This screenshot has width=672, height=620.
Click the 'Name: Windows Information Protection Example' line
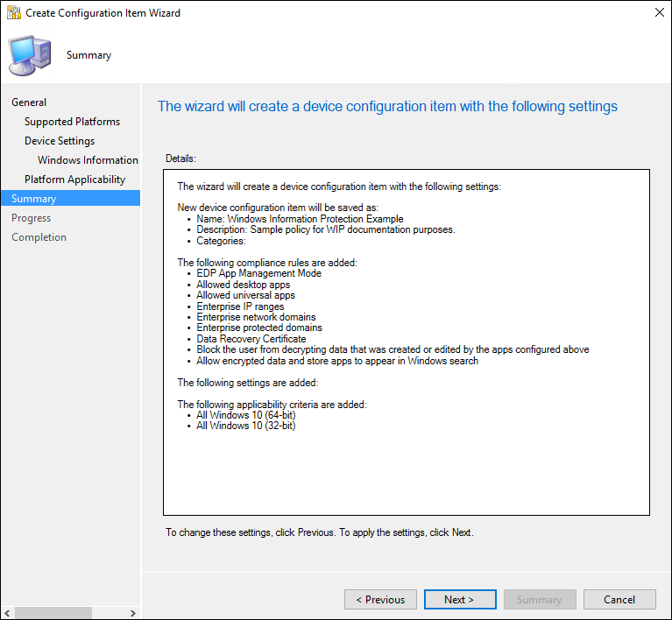[300, 219]
